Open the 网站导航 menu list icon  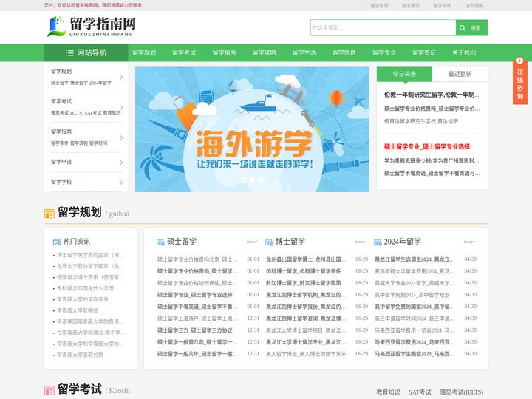(x=69, y=52)
